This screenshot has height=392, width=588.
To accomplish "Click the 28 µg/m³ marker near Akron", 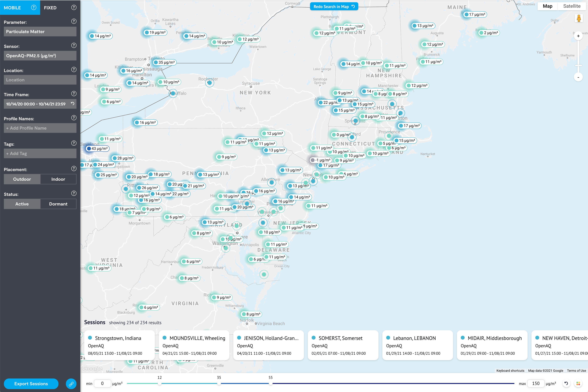I will (123, 158).
